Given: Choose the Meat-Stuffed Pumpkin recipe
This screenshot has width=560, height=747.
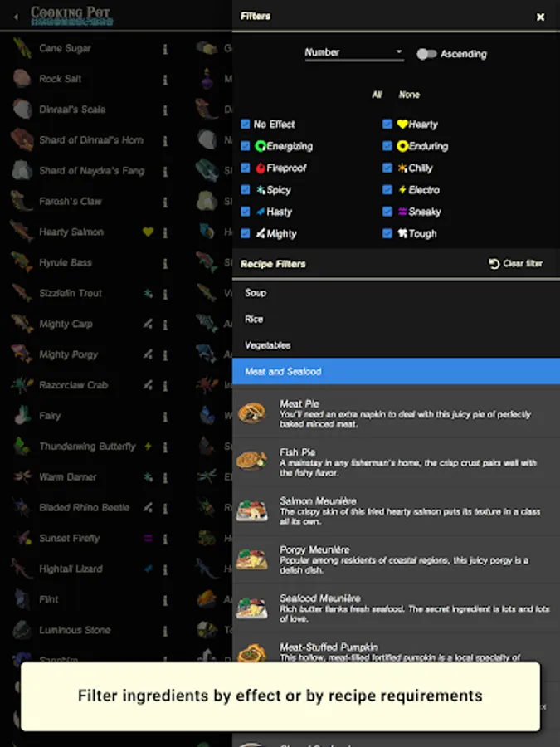Looking at the screenshot, I should 397,647.
